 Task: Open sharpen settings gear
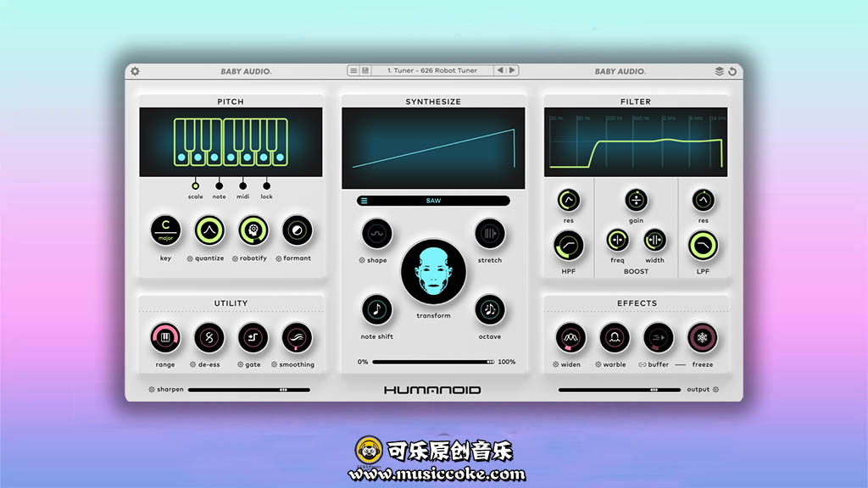pos(152,390)
